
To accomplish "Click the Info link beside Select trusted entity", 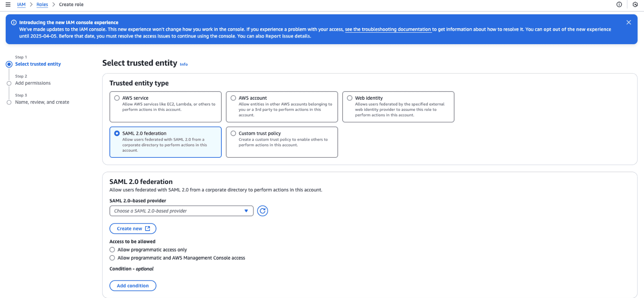I will pos(184,64).
